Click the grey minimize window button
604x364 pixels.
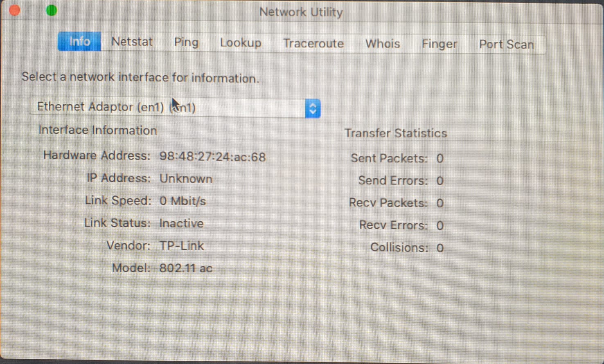[33, 10]
